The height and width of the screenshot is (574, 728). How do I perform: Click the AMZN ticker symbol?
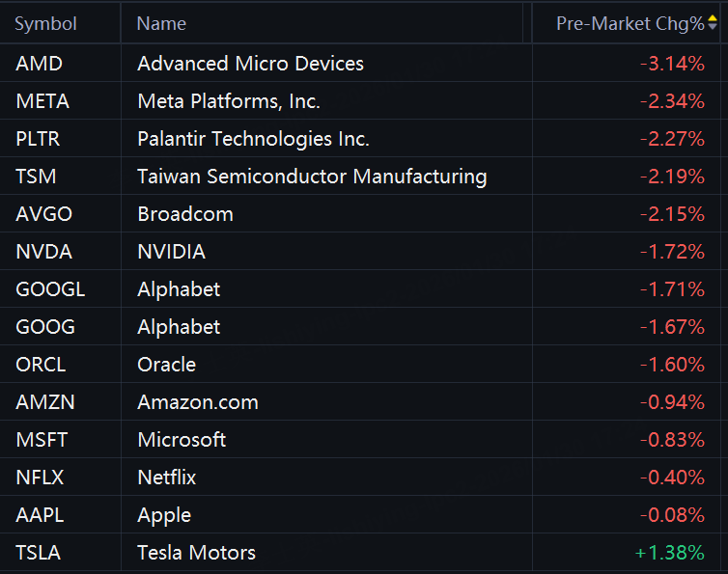coord(43,402)
